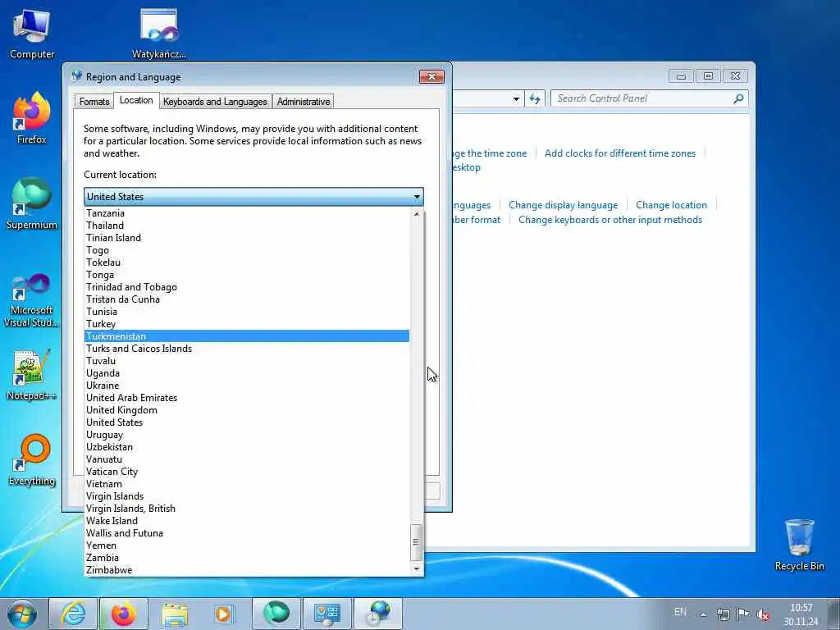Click the EN language indicator in tray
The width and height of the screenshot is (840, 630).
point(680,612)
